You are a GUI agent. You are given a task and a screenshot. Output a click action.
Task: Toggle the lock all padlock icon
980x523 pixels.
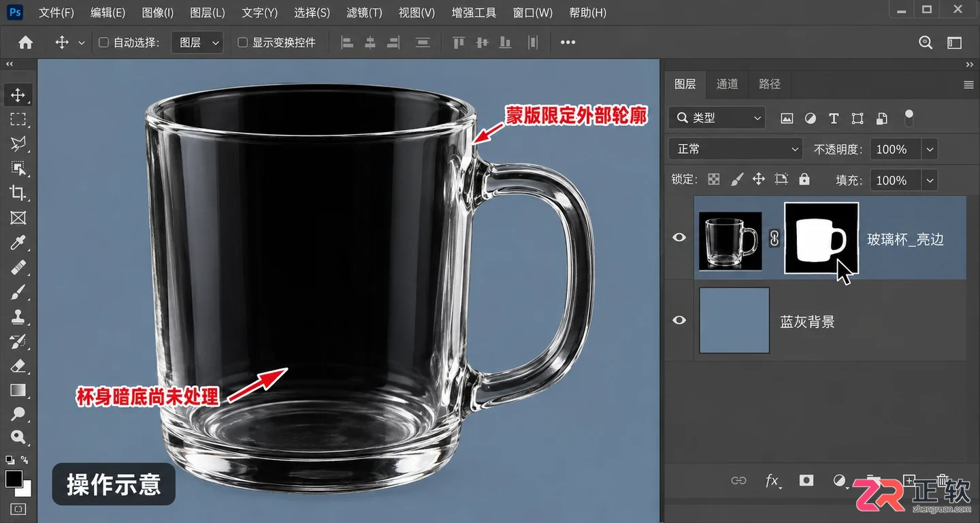coord(804,179)
